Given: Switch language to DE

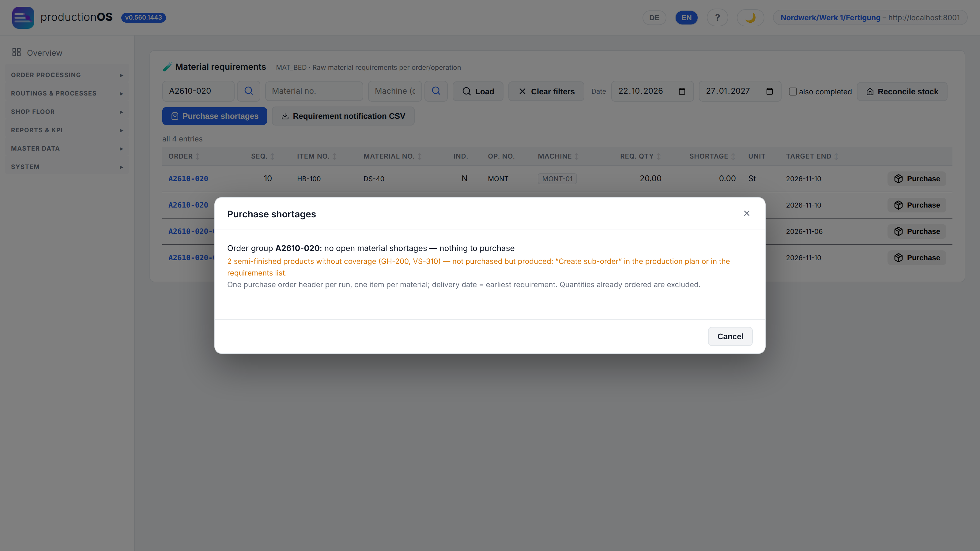Looking at the screenshot, I should 654,17.
